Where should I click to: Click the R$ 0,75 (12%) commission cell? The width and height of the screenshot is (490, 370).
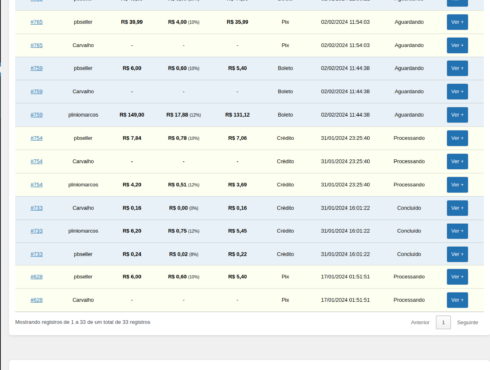pos(183,231)
